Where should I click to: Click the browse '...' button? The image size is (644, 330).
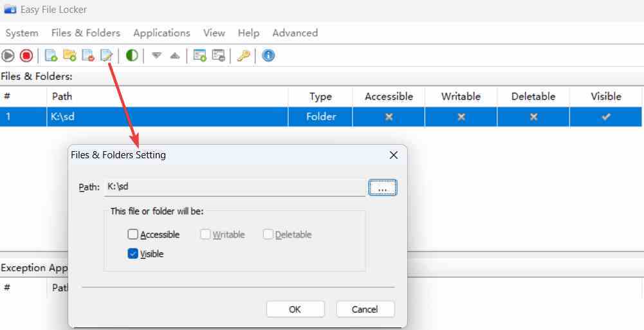click(383, 188)
